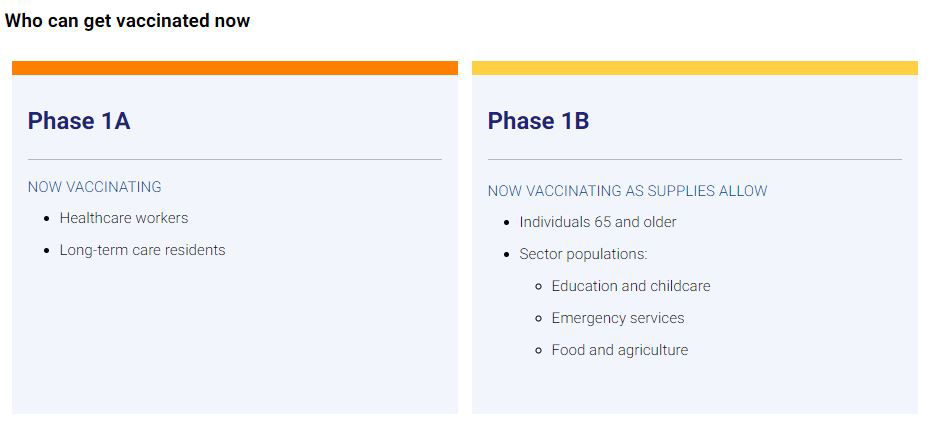The image size is (930, 421).
Task: Click the "Who can get vaccinated now" heading
Action: point(127,21)
